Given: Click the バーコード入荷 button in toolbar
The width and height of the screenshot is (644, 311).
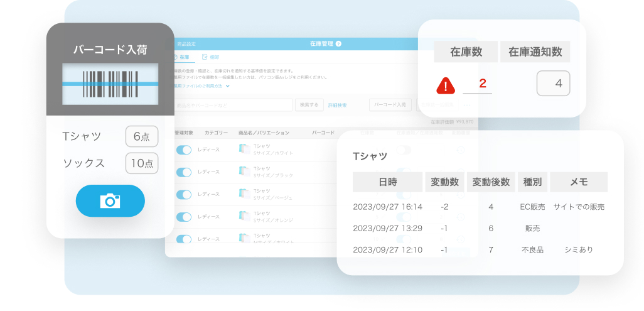Looking at the screenshot, I should pyautogui.click(x=390, y=105).
